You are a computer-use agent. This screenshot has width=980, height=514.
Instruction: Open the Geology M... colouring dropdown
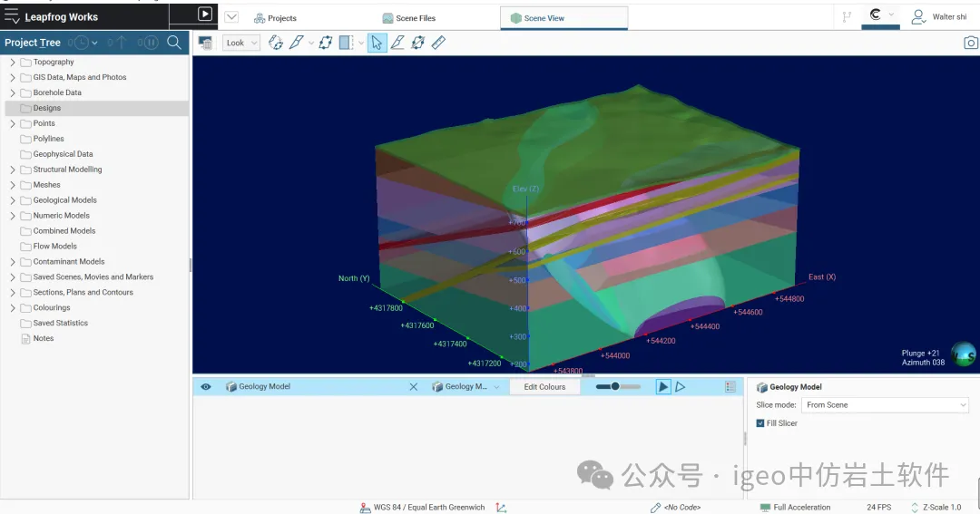pos(466,386)
